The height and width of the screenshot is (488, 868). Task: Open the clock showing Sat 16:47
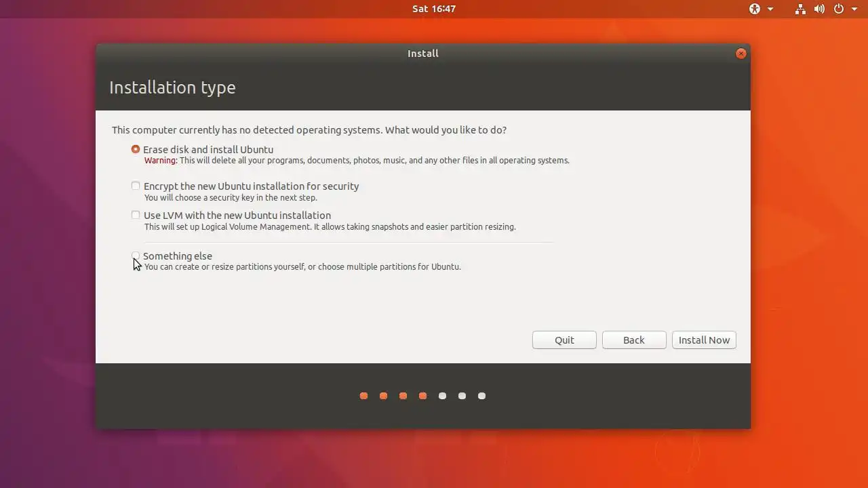434,9
